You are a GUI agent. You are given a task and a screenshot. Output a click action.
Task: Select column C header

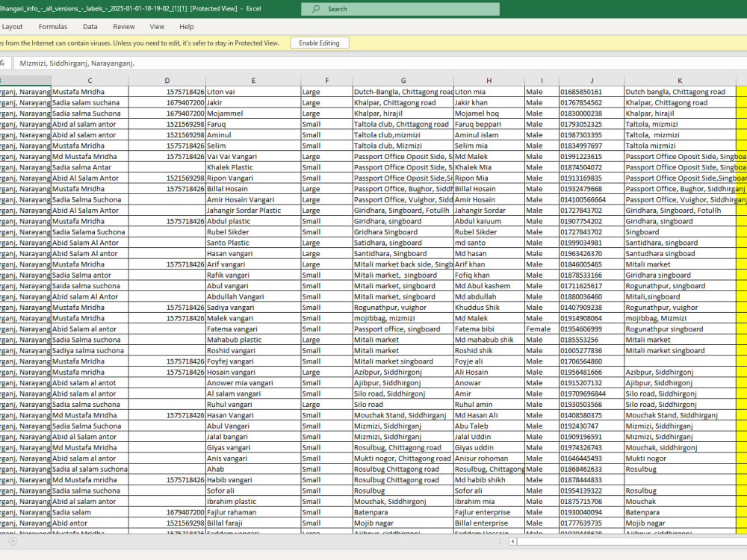click(90, 81)
